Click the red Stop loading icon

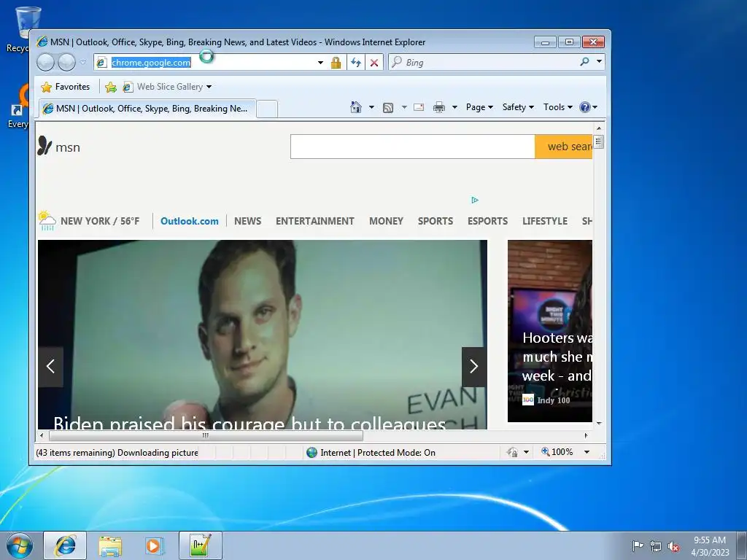[374, 63]
